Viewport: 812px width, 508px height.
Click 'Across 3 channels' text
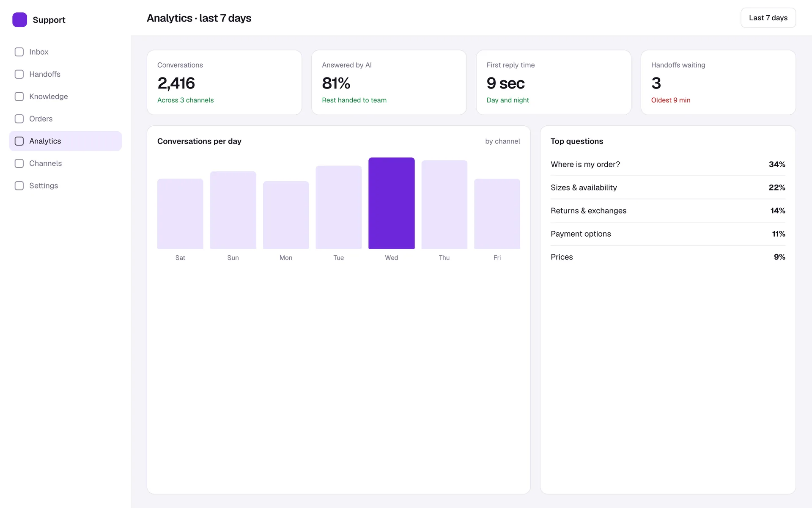pyautogui.click(x=185, y=100)
